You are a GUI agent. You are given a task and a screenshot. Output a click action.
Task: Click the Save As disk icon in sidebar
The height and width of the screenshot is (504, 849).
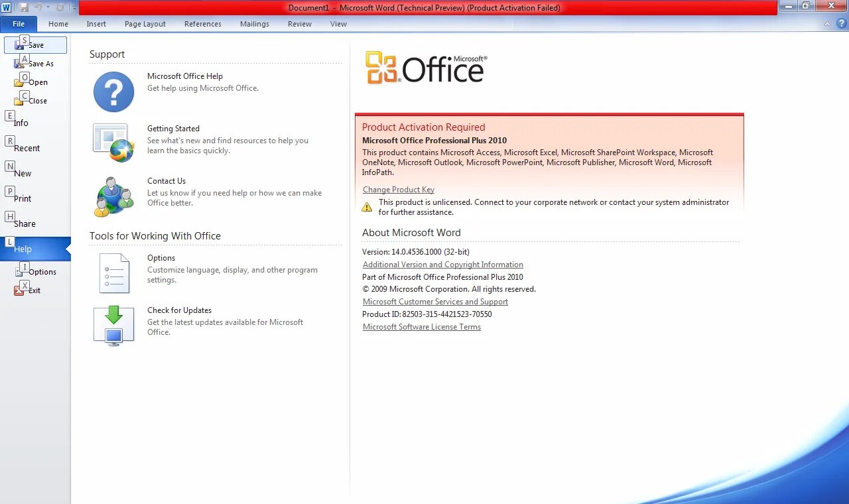pyautogui.click(x=19, y=64)
